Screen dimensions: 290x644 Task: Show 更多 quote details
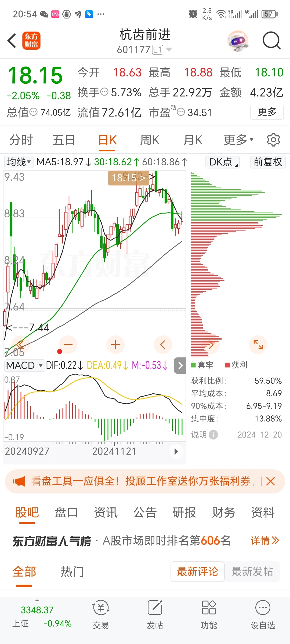267,112
